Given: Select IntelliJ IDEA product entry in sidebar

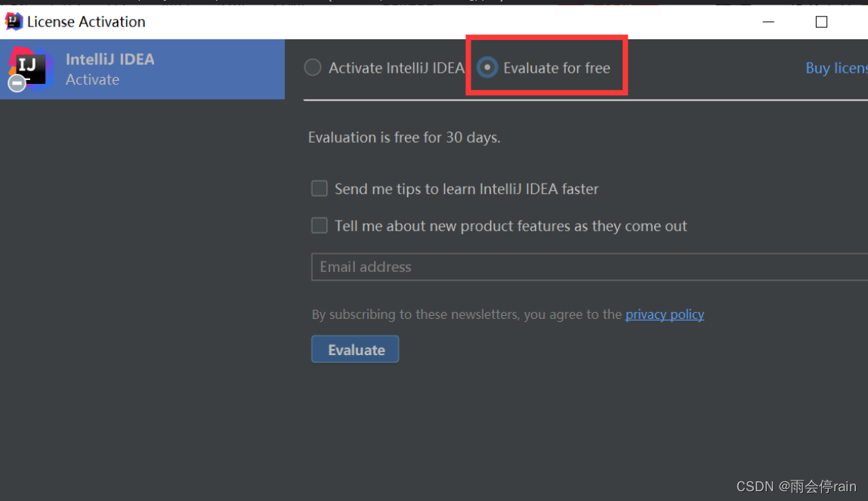Looking at the screenshot, I should pos(142,70).
